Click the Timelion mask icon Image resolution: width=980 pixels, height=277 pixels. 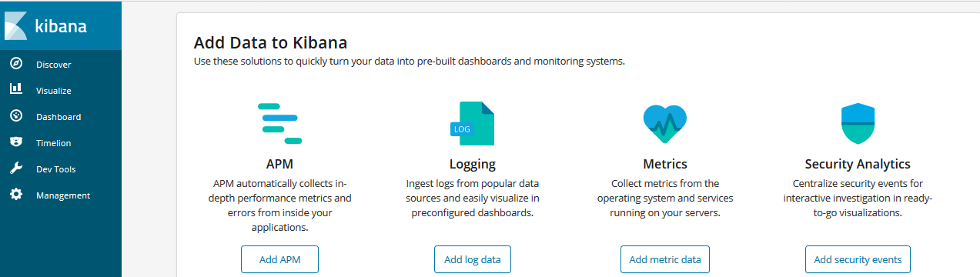[15, 142]
